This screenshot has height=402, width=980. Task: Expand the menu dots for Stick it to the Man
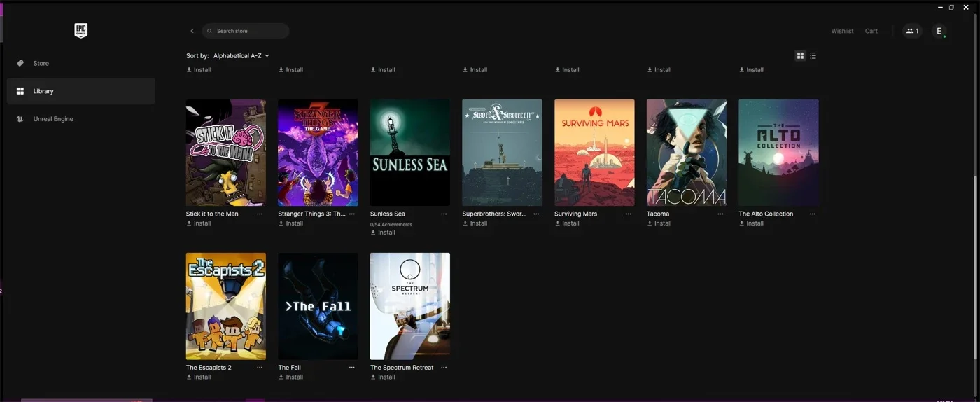point(260,214)
